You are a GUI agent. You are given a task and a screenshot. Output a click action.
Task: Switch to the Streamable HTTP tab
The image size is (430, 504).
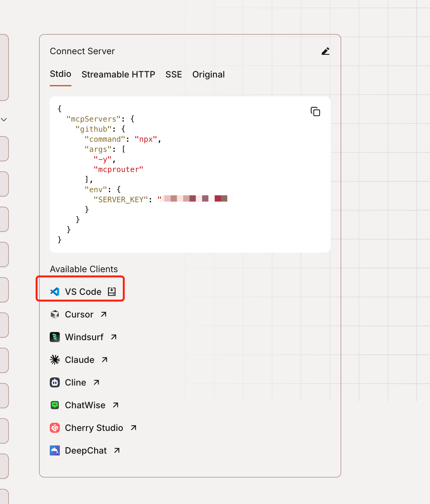point(118,75)
